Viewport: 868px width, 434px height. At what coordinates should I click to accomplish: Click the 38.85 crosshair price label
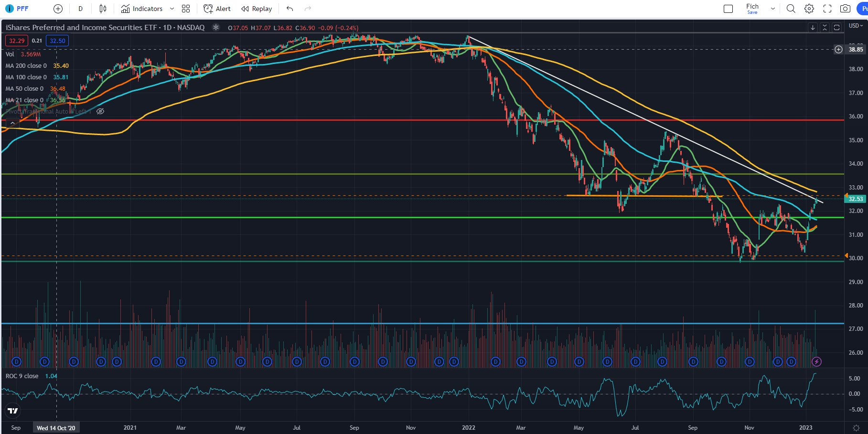point(856,49)
